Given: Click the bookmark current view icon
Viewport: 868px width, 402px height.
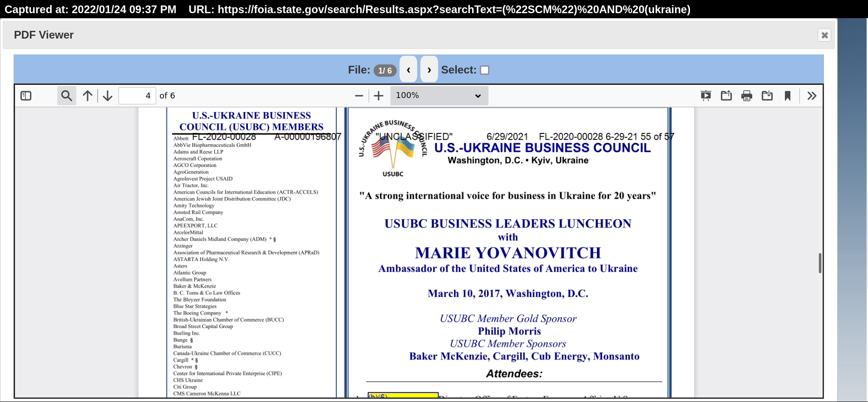Looking at the screenshot, I should click(788, 96).
